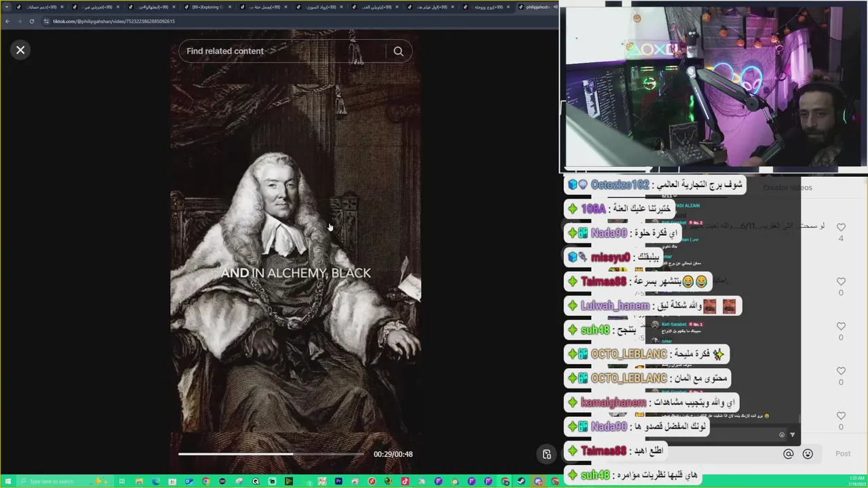Click the 108A chat username
Screen dimensions: 868x488
tap(593, 209)
